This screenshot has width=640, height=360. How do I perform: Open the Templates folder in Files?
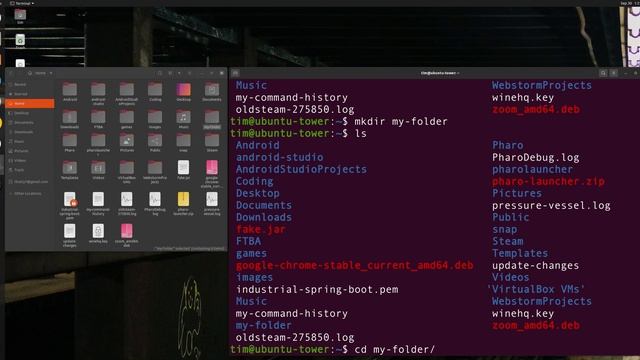pyautogui.click(x=70, y=168)
